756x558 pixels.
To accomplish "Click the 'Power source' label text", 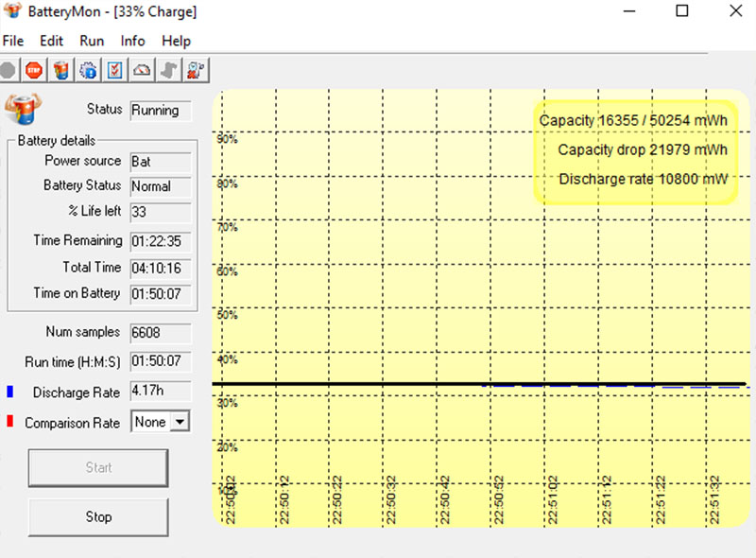I will (82, 161).
